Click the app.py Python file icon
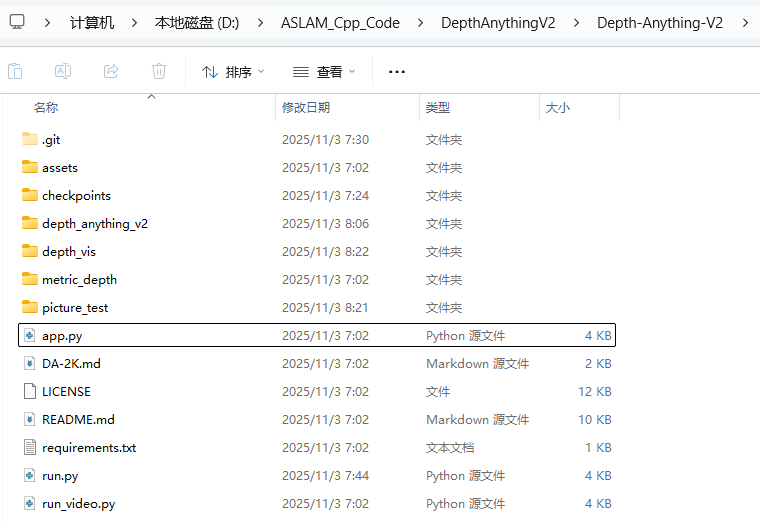Image resolution: width=760 pixels, height=526 pixels. [30, 335]
